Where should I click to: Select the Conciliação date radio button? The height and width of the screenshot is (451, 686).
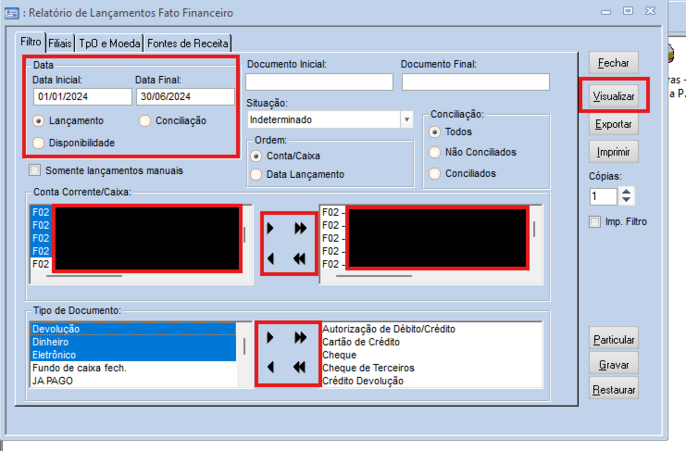[x=146, y=121]
